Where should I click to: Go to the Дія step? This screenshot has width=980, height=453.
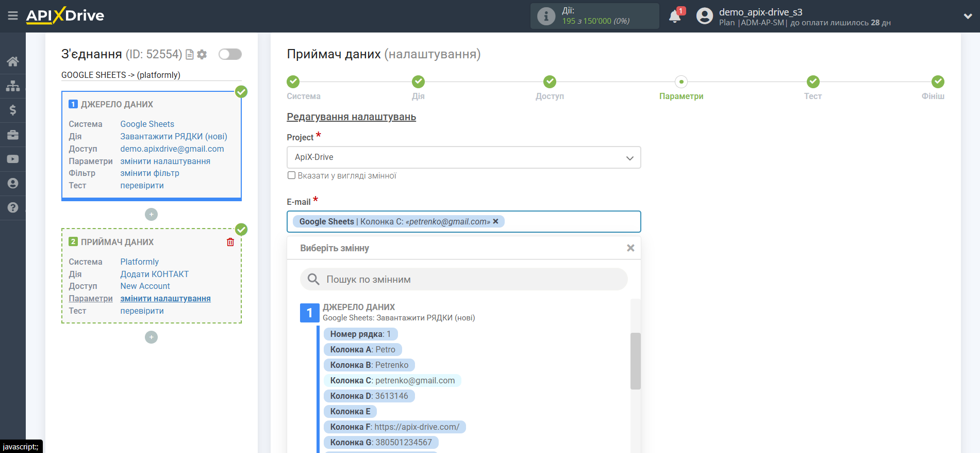click(418, 82)
